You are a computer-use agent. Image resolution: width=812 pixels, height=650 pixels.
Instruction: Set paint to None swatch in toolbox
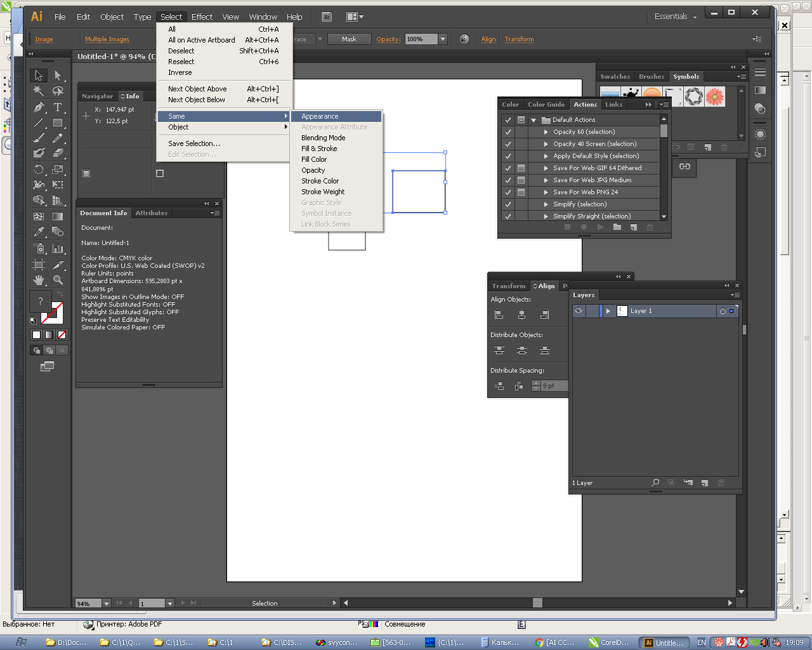62,335
